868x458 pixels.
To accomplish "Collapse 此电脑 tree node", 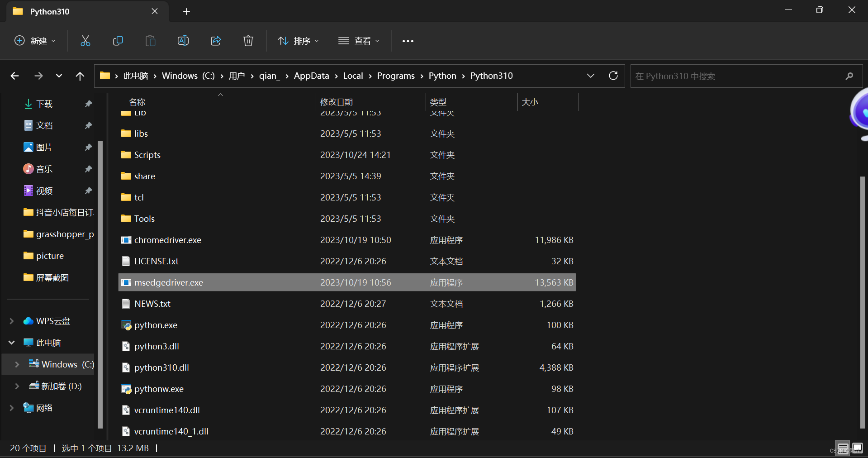I will click(x=12, y=343).
